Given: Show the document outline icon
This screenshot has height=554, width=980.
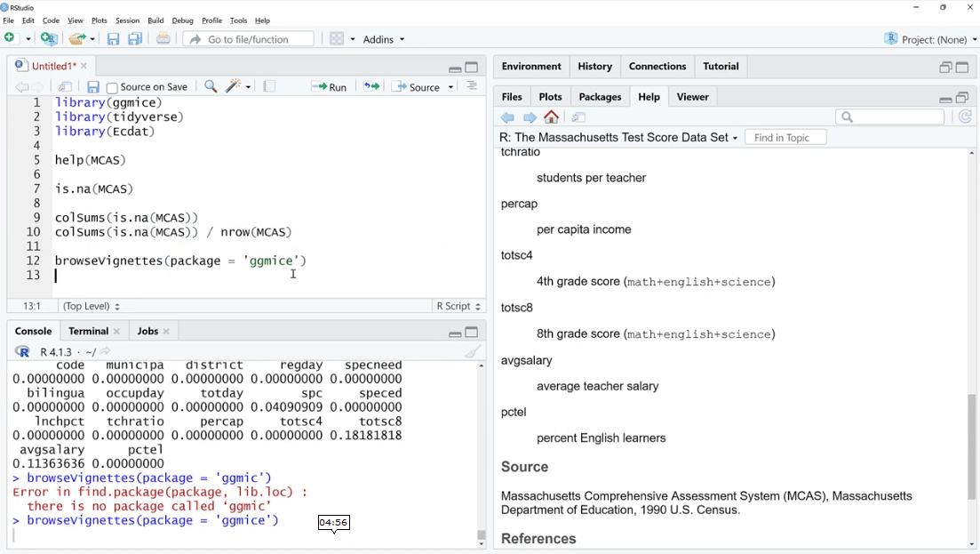Looking at the screenshot, I should [472, 86].
